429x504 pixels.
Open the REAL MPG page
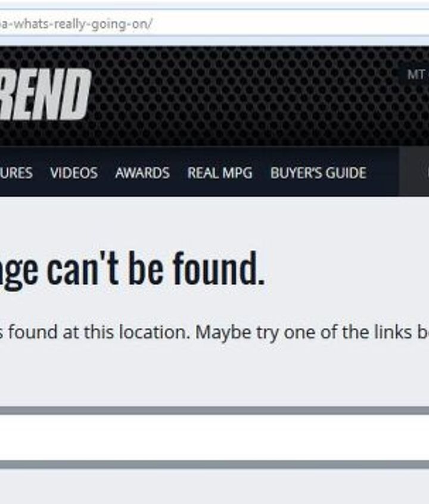click(x=220, y=173)
